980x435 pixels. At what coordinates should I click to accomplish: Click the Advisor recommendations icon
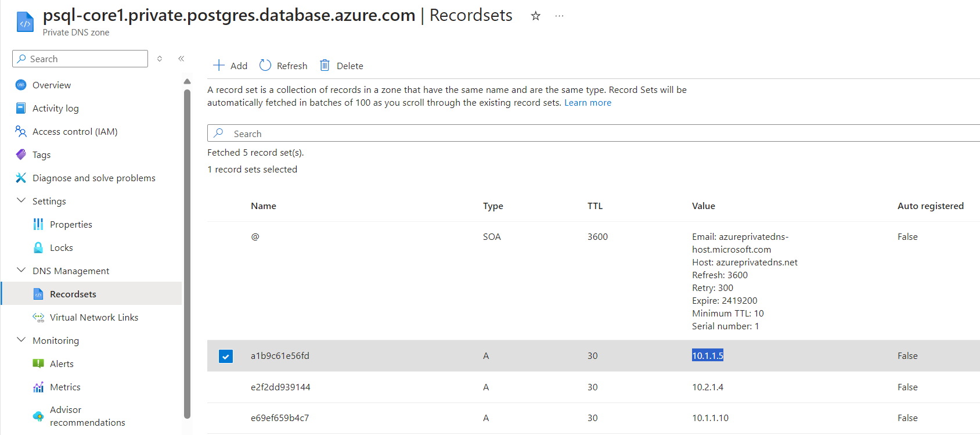[38, 416]
